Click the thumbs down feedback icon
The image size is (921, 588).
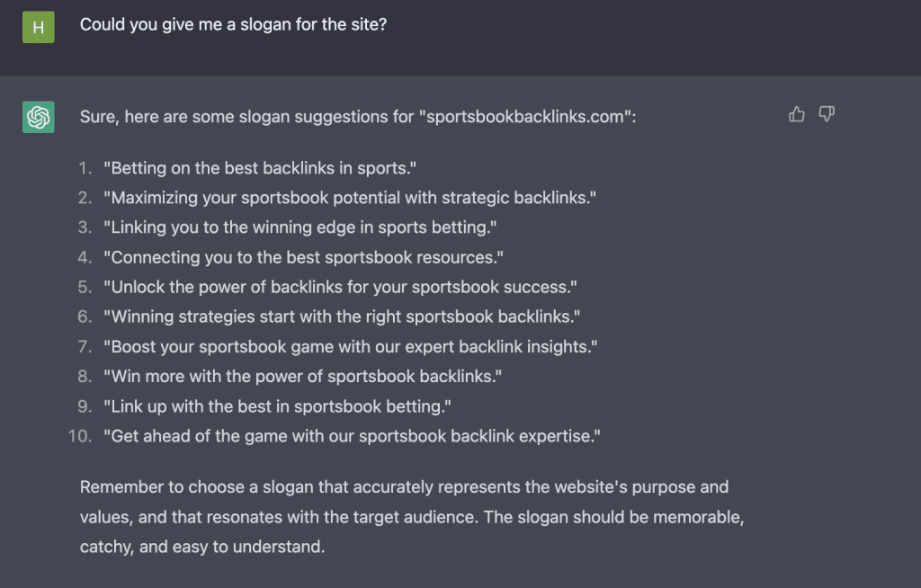pos(826,114)
